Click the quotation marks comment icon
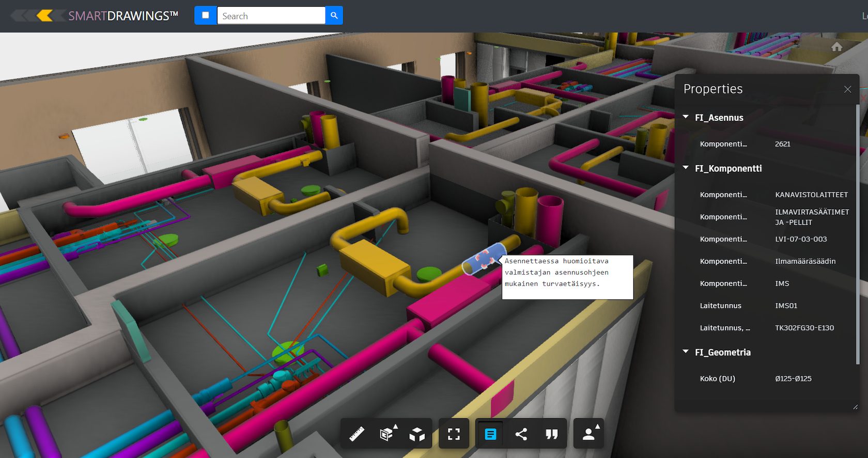 [551, 434]
